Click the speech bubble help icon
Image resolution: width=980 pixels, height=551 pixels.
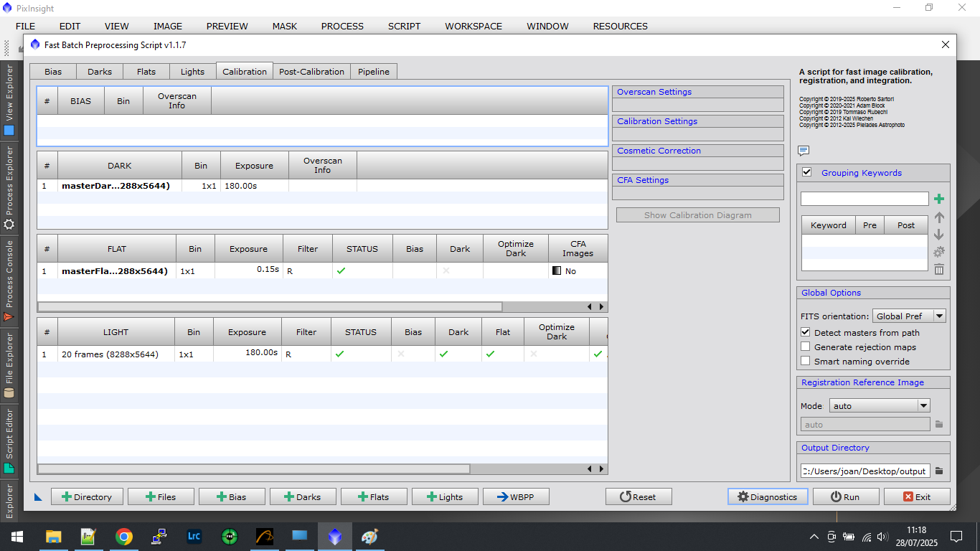(x=804, y=151)
